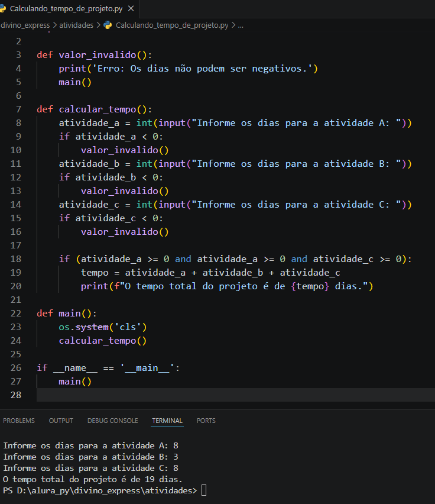Viewport: 435px width, 504px height.
Task: Click the 'if __name__ == '__main__':' line
Action: coord(108,368)
